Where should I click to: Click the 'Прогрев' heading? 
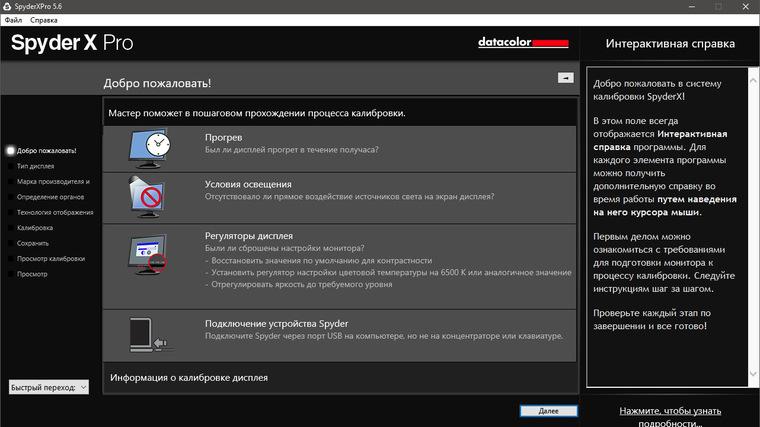coord(223,138)
